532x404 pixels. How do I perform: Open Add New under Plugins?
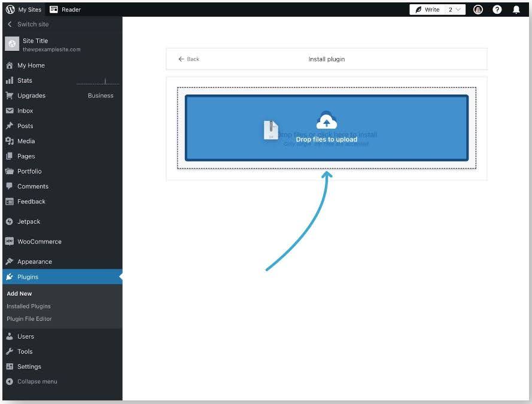pyautogui.click(x=19, y=293)
